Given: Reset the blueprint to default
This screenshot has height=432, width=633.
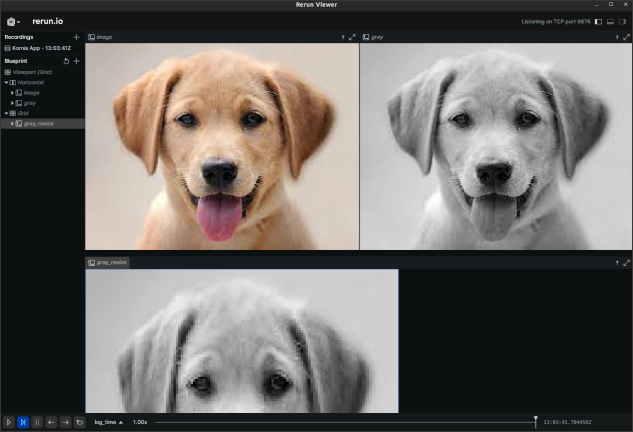Looking at the screenshot, I should click(66, 61).
